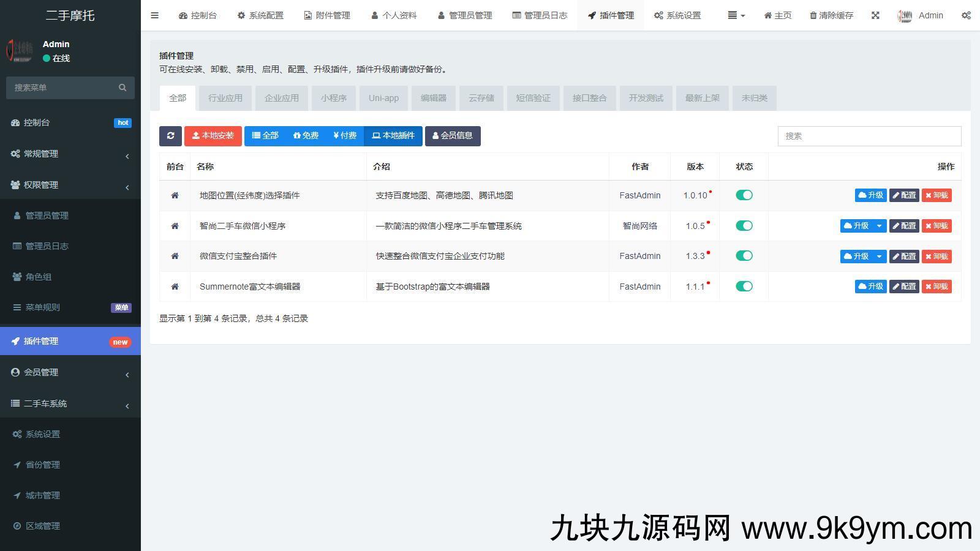Click the plugin search input field
The width and height of the screenshot is (980, 551).
point(869,136)
